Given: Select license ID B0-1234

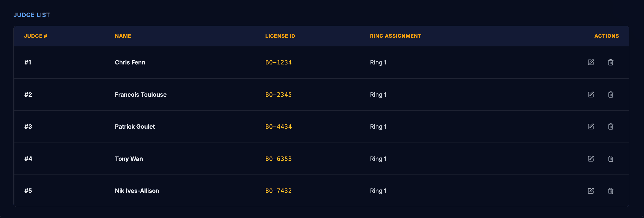Looking at the screenshot, I should tap(278, 62).
